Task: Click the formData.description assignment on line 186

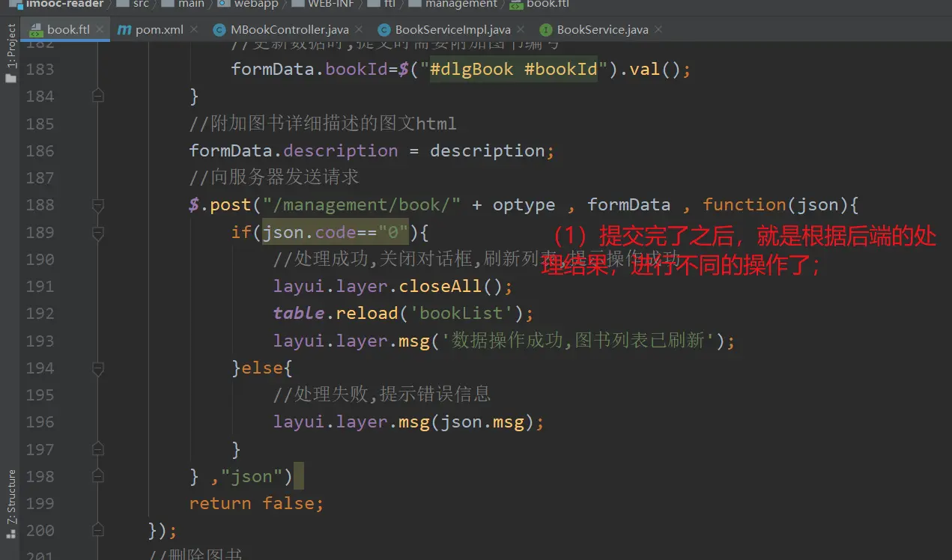Action: coord(372,150)
